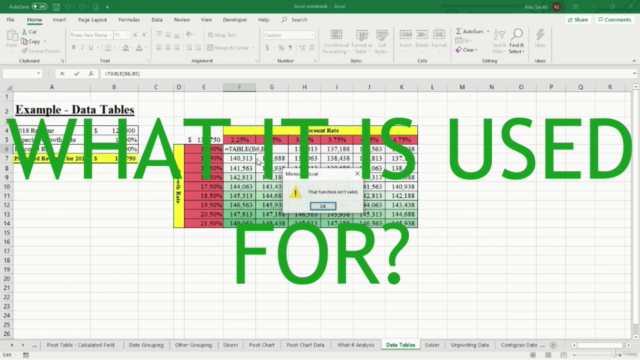Select column F header
The width and height of the screenshot is (640, 360).
[239, 87]
